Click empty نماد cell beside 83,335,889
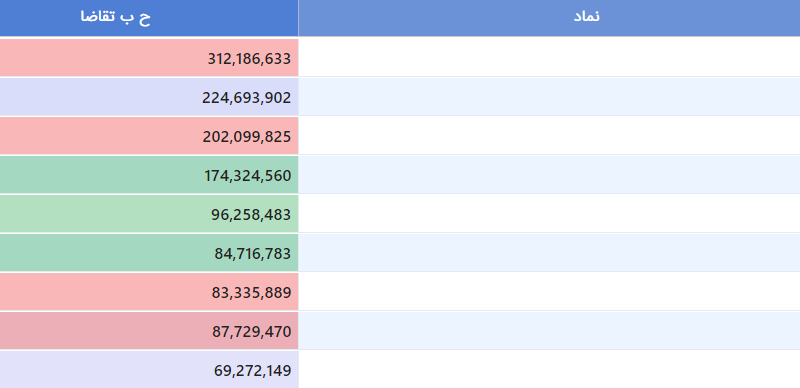800x388 pixels. click(549, 292)
